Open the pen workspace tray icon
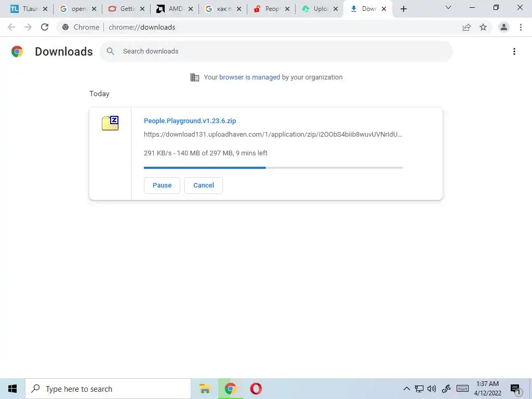 (x=446, y=389)
